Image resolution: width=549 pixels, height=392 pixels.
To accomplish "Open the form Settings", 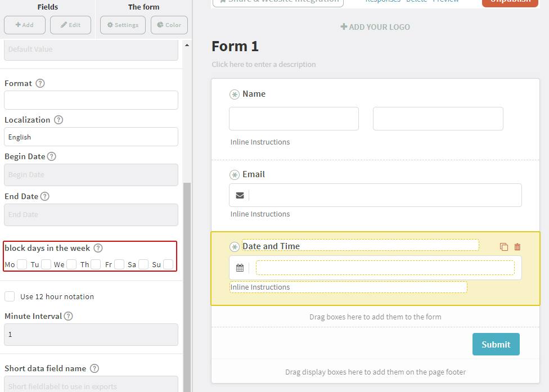I will click(123, 25).
